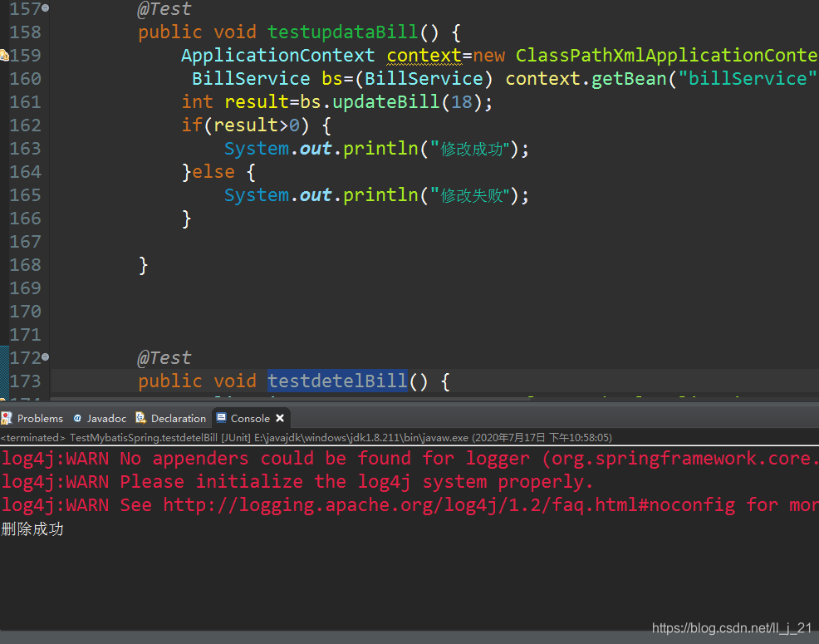Screen dimensions: 819x644
Task: Close the Console view tab
Action: click(280, 418)
